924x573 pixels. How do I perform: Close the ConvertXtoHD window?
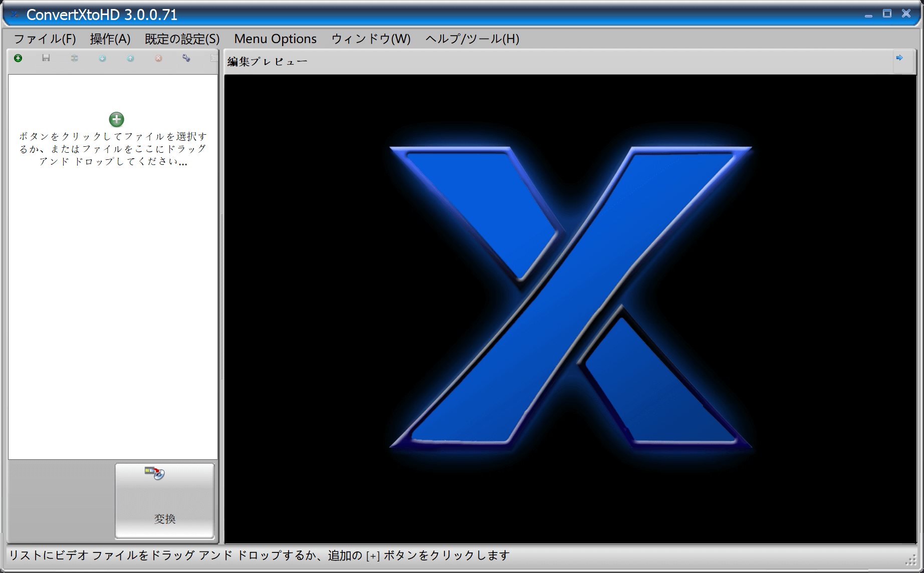pyautogui.click(x=906, y=14)
